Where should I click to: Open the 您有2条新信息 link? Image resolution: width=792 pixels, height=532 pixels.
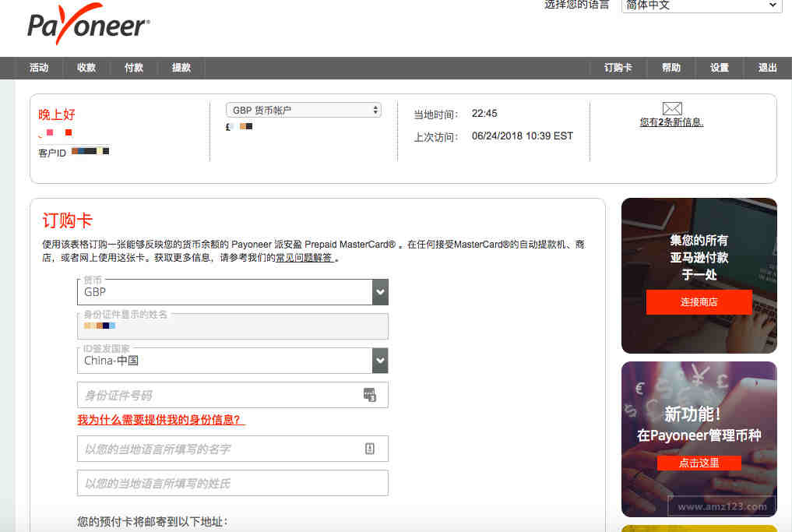point(672,122)
